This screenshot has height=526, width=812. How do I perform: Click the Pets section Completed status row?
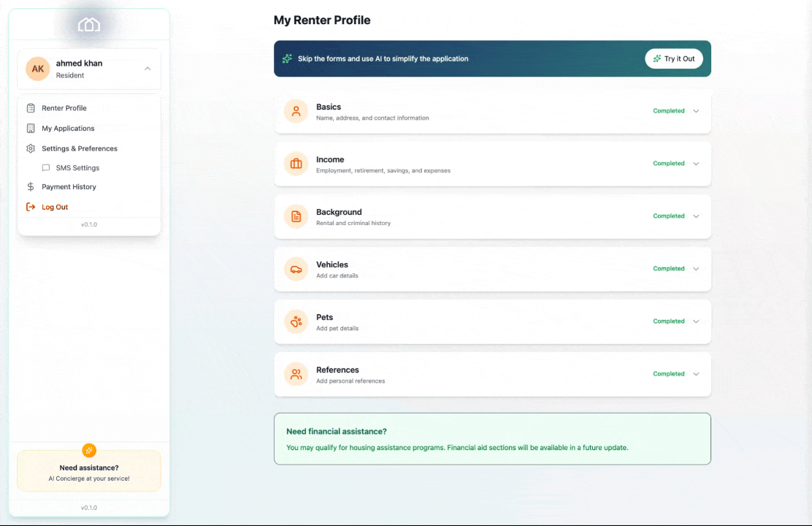coord(668,321)
